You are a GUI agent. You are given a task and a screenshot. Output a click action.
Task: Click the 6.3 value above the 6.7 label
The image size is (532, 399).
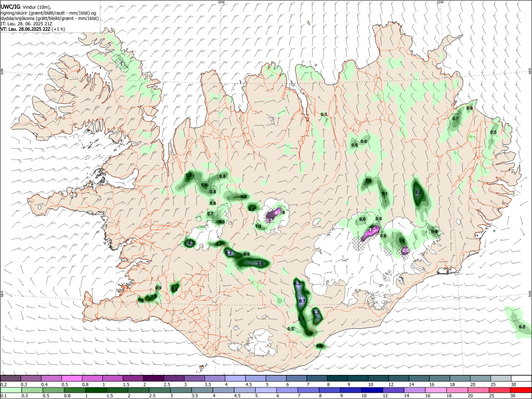297,283
